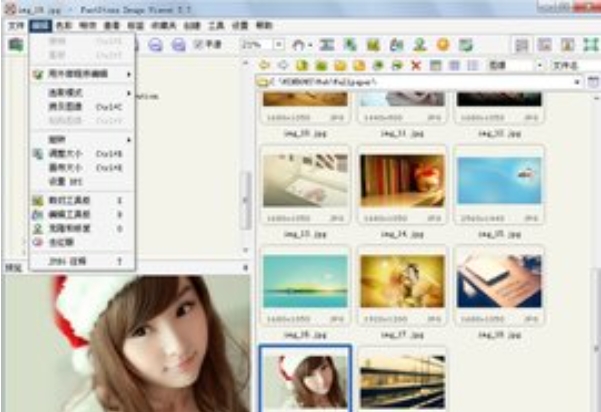Open the 设置 (Settings) menu
The height and width of the screenshot is (412, 601).
coord(240,26)
